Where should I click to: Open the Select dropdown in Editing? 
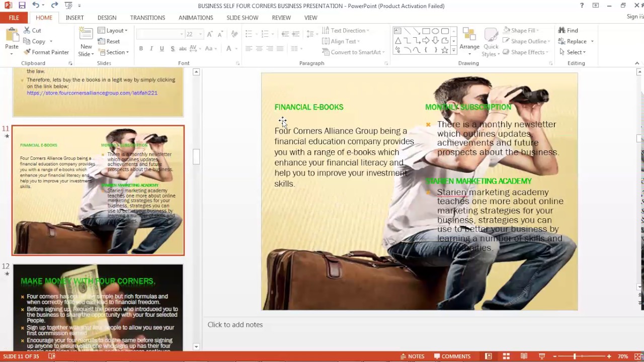point(572,52)
